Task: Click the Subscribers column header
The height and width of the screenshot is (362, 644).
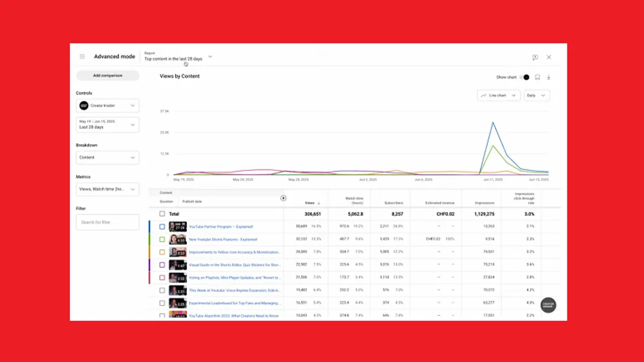Action: coord(394,203)
